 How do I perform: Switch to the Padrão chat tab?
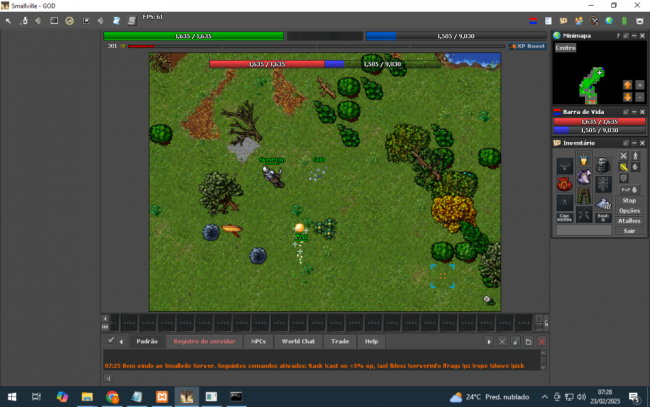coord(147,342)
